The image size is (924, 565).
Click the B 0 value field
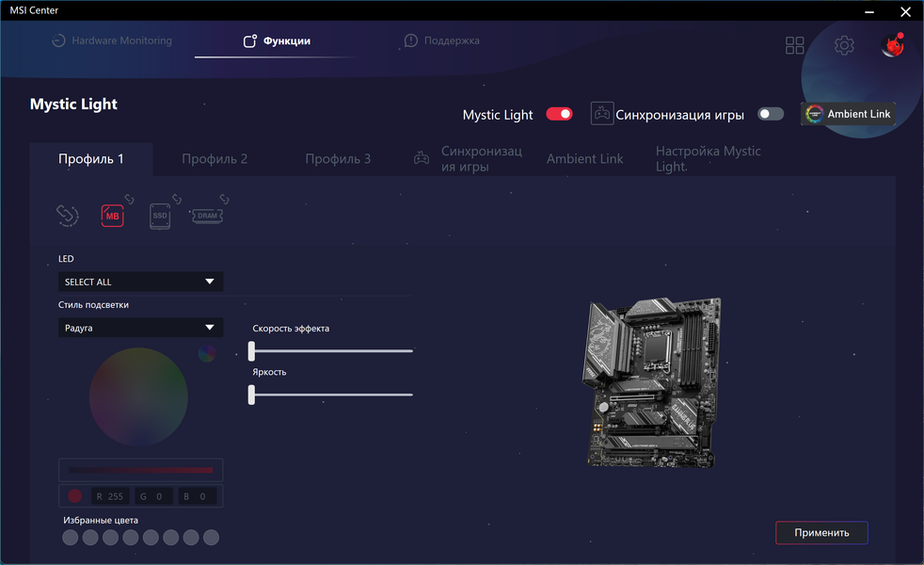point(198,496)
